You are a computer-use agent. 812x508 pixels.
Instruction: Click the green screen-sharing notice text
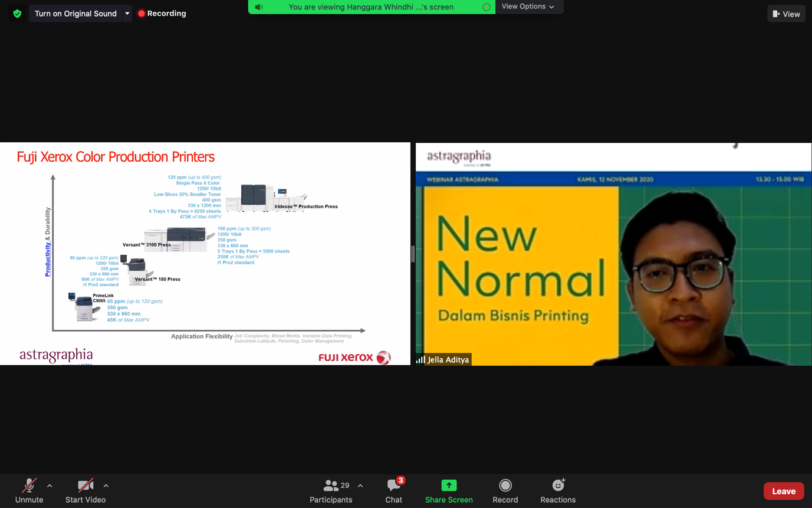tap(371, 7)
